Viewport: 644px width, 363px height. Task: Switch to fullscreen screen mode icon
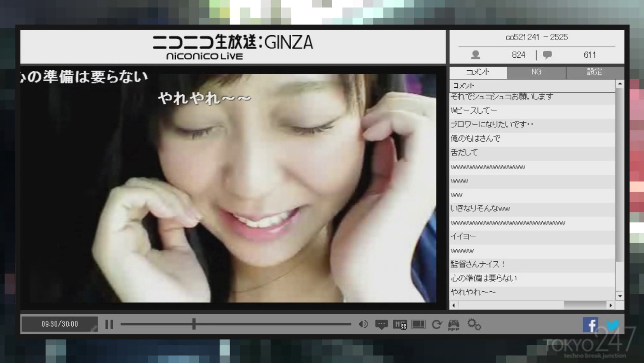point(419,324)
